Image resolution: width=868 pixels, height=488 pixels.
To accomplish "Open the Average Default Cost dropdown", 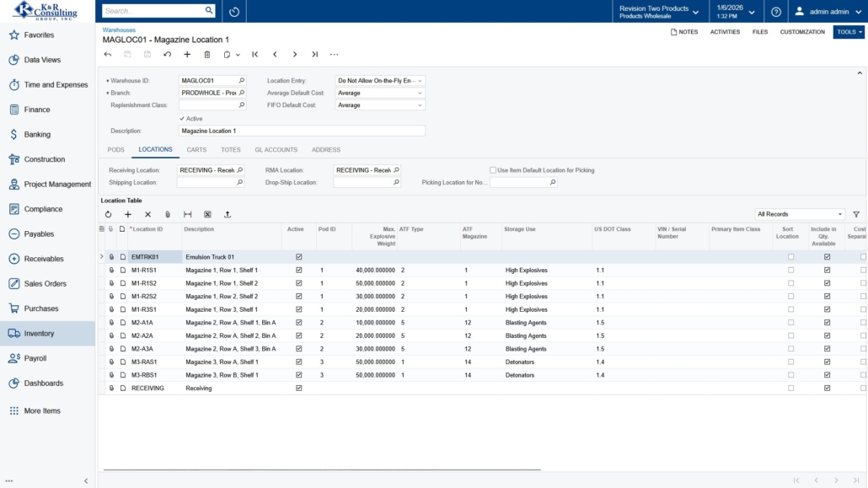I will pyautogui.click(x=420, y=93).
